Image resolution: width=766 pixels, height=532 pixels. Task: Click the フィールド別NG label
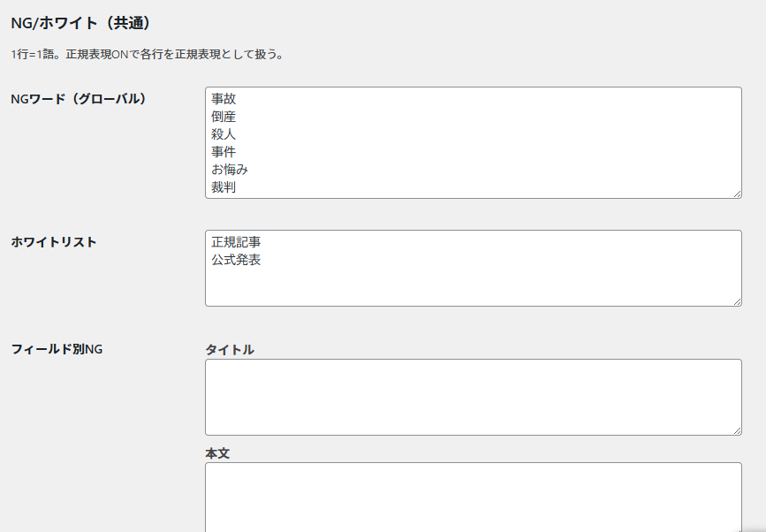click(57, 349)
